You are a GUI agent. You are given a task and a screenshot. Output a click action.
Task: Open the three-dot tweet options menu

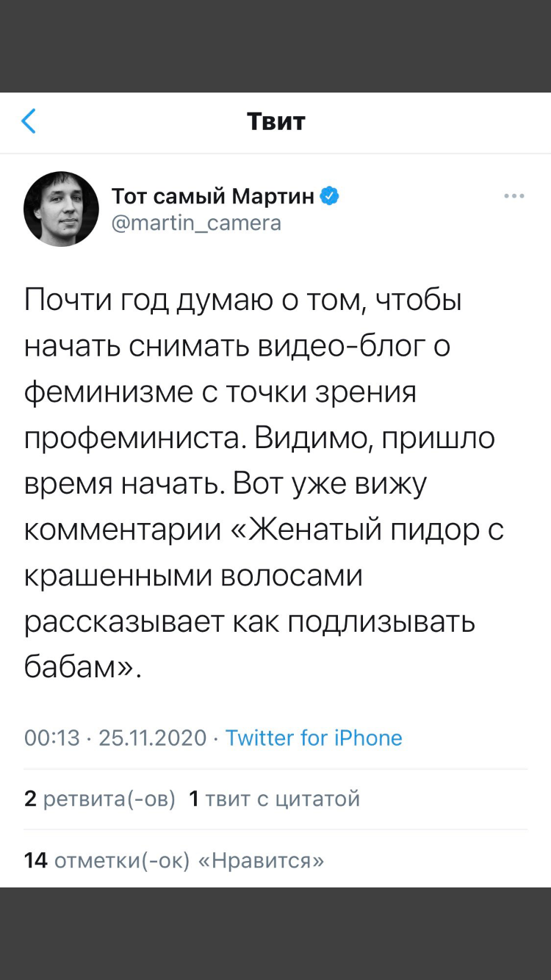(514, 196)
